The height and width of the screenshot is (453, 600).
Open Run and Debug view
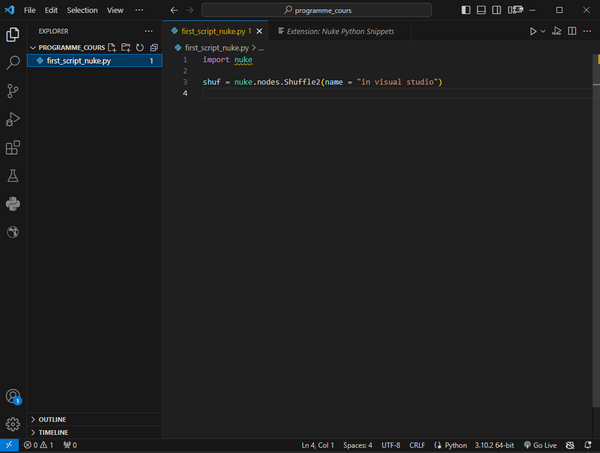(13, 119)
